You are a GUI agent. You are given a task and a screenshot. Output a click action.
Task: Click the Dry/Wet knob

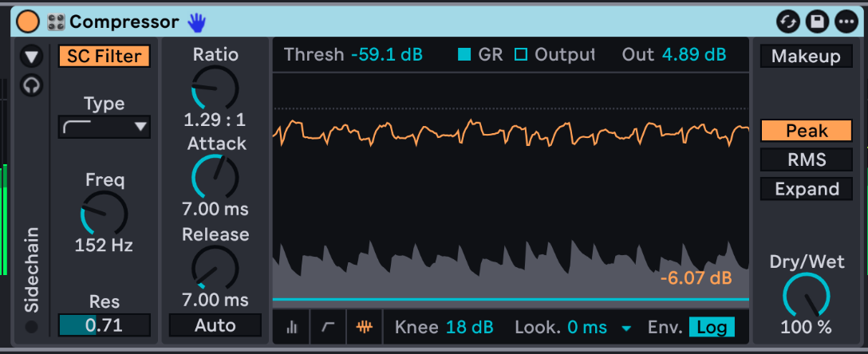coord(806,295)
